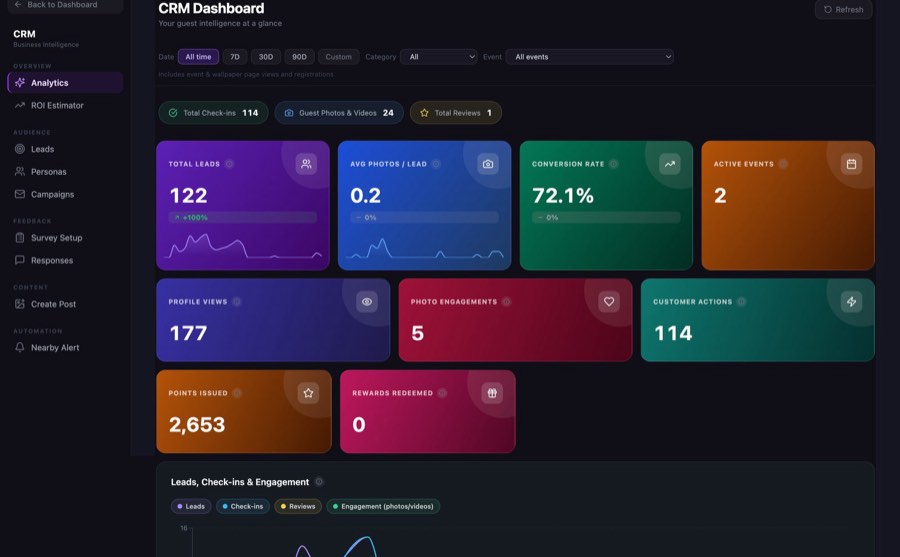
Task: Click the Refresh button
Action: [843, 9]
